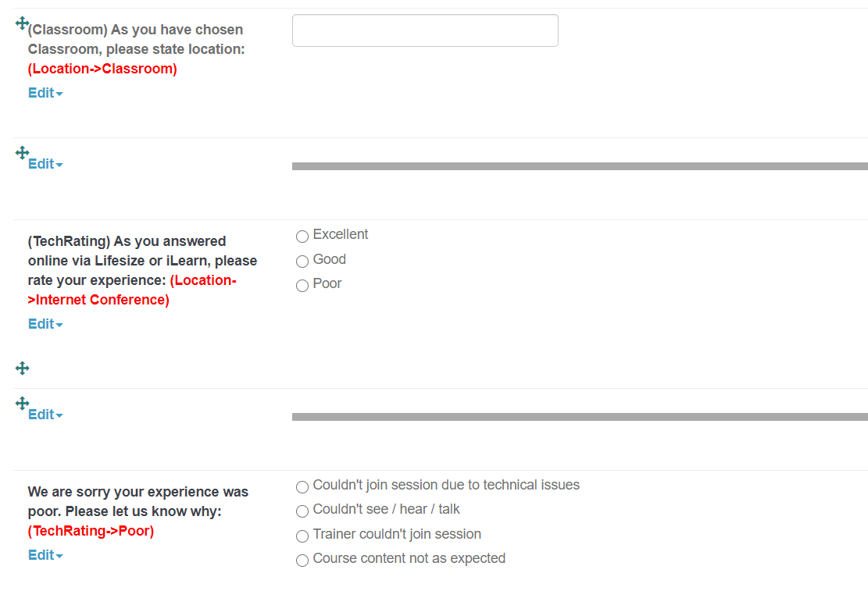Select the Excellent rating option
This screenshot has width=868, height=591.
point(302,237)
